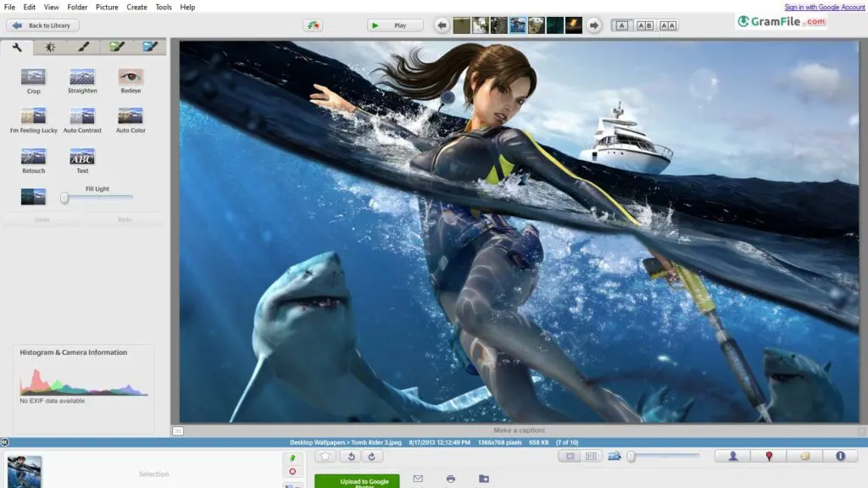Rotate photo counter-clockwise

(351, 456)
